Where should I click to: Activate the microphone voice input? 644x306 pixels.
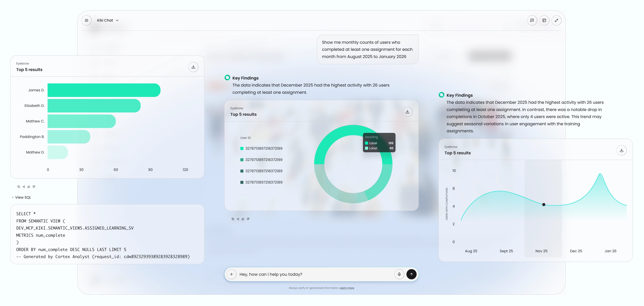pos(399,274)
